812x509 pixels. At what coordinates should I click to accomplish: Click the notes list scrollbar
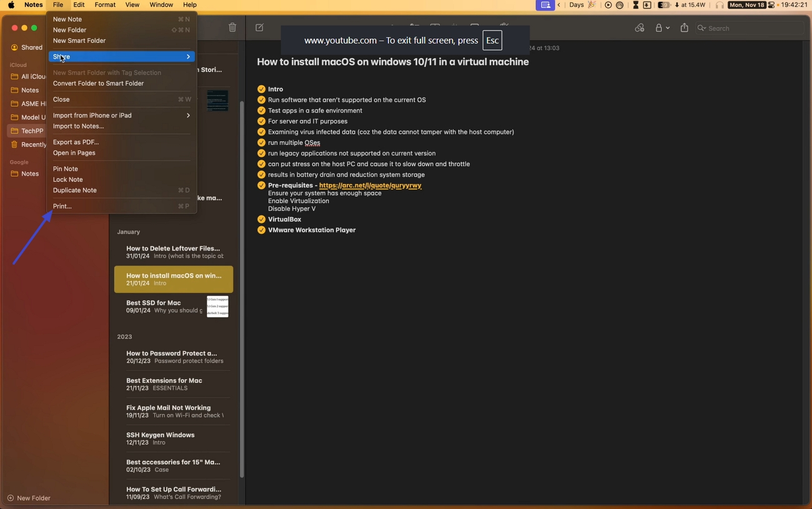pyautogui.click(x=241, y=289)
